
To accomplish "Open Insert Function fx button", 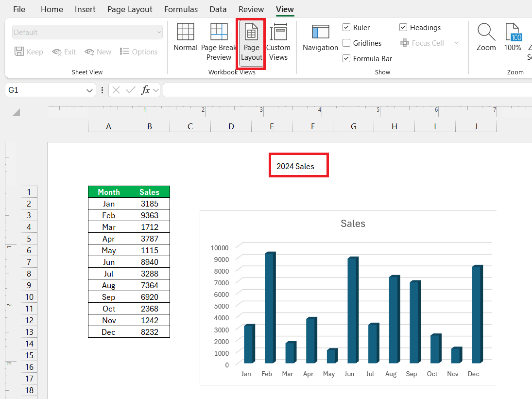I will [145, 90].
